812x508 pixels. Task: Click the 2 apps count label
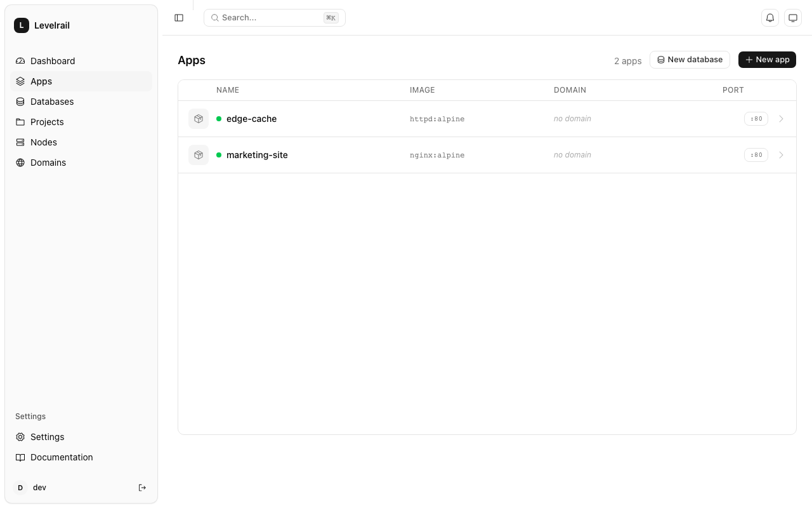628,61
